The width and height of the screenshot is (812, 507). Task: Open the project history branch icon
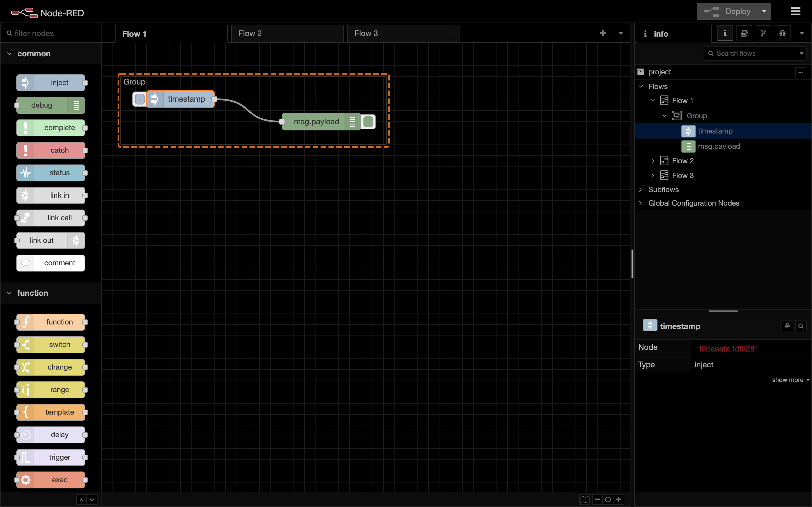click(x=763, y=33)
